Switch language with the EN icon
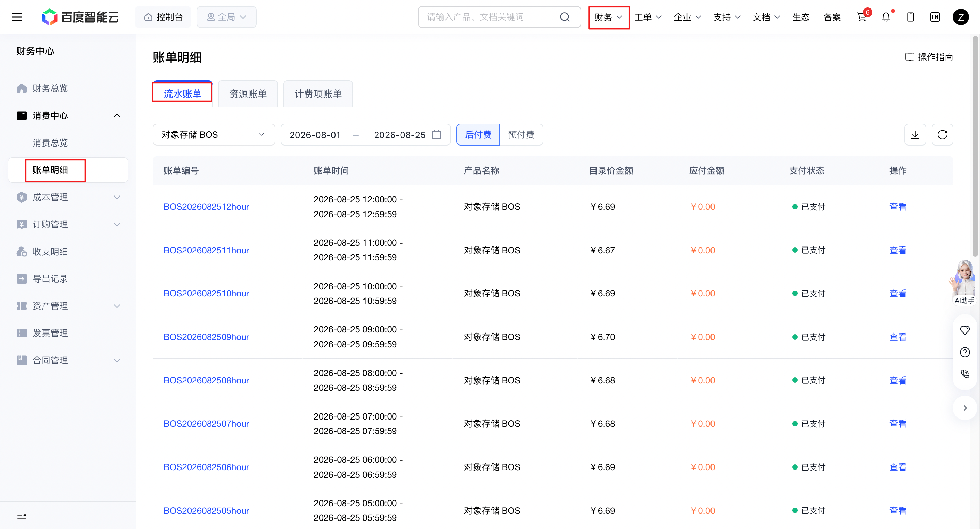This screenshot has height=529, width=980. (x=935, y=17)
